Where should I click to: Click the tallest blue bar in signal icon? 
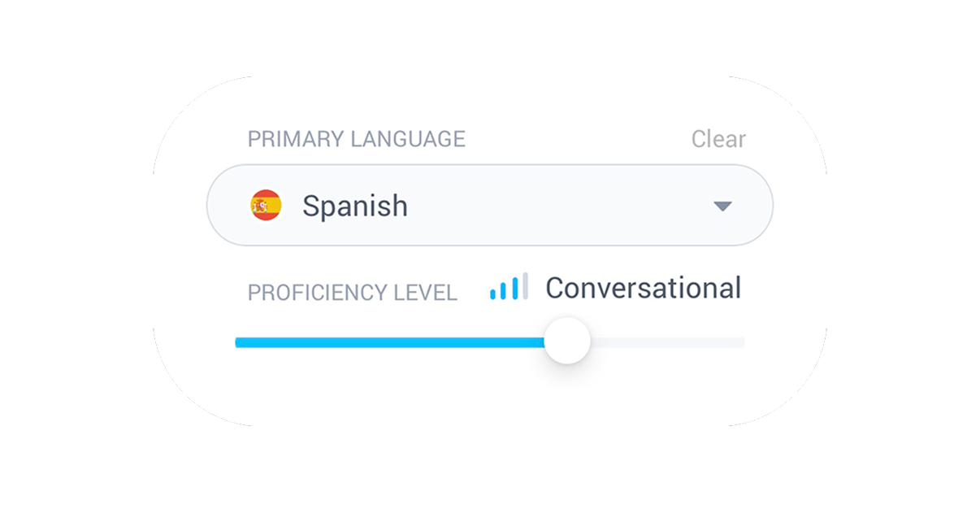(x=514, y=289)
